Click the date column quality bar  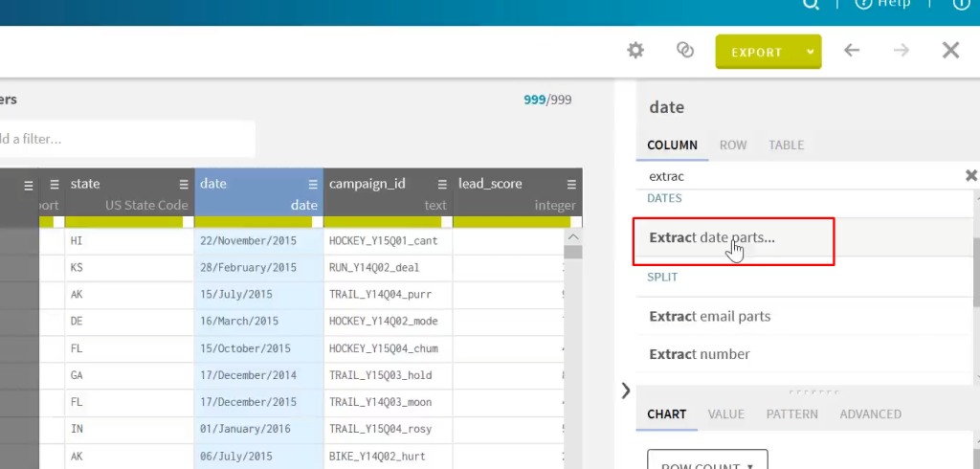(x=253, y=222)
